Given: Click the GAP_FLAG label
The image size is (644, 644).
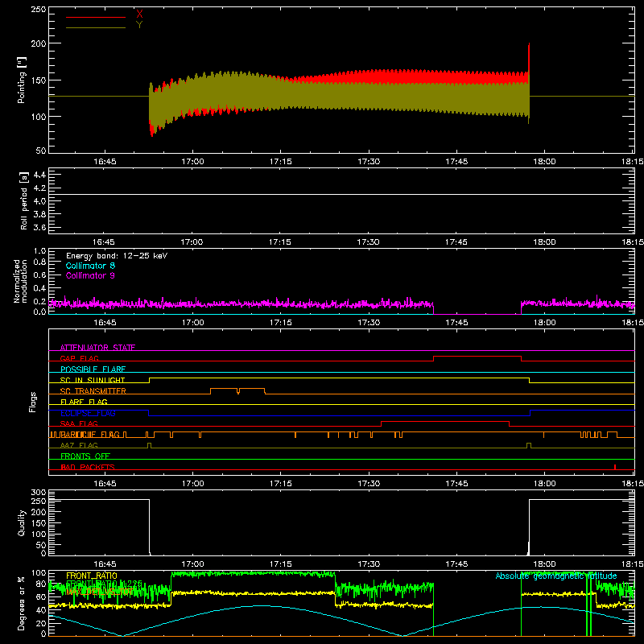Looking at the screenshot, I should (80, 358).
